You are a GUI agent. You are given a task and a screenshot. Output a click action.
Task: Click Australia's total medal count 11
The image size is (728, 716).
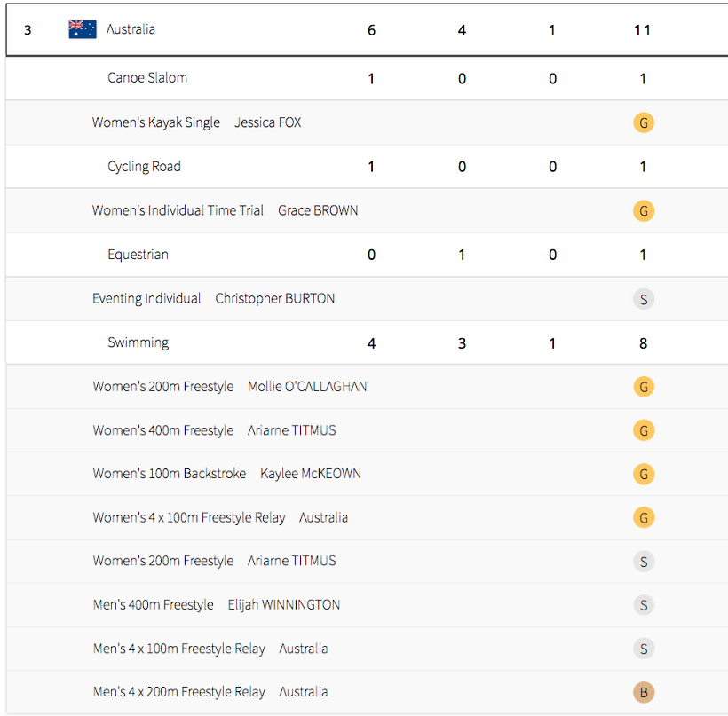pos(643,30)
